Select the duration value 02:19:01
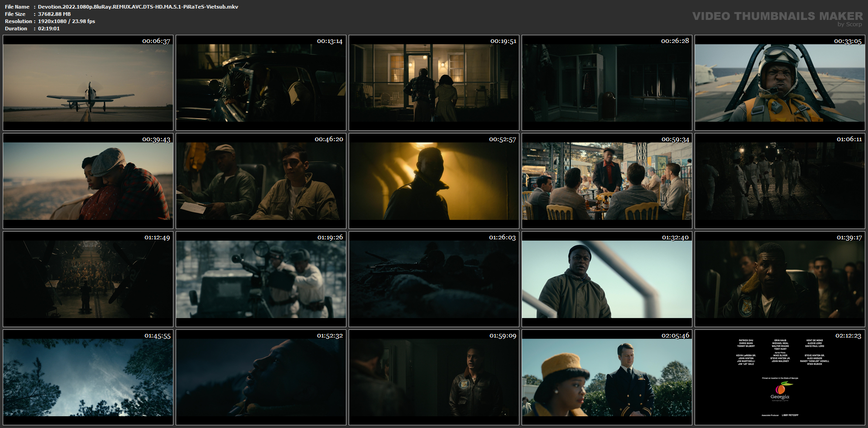 [49, 29]
